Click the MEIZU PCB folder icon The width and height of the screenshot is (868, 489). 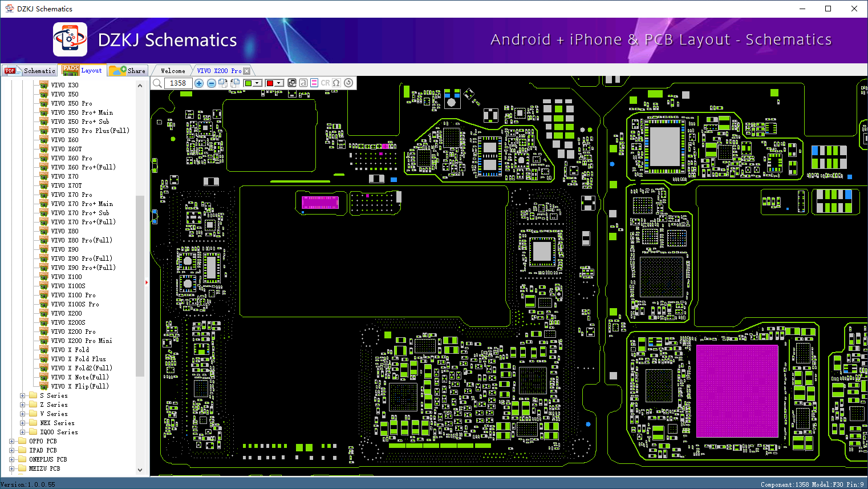coord(22,468)
